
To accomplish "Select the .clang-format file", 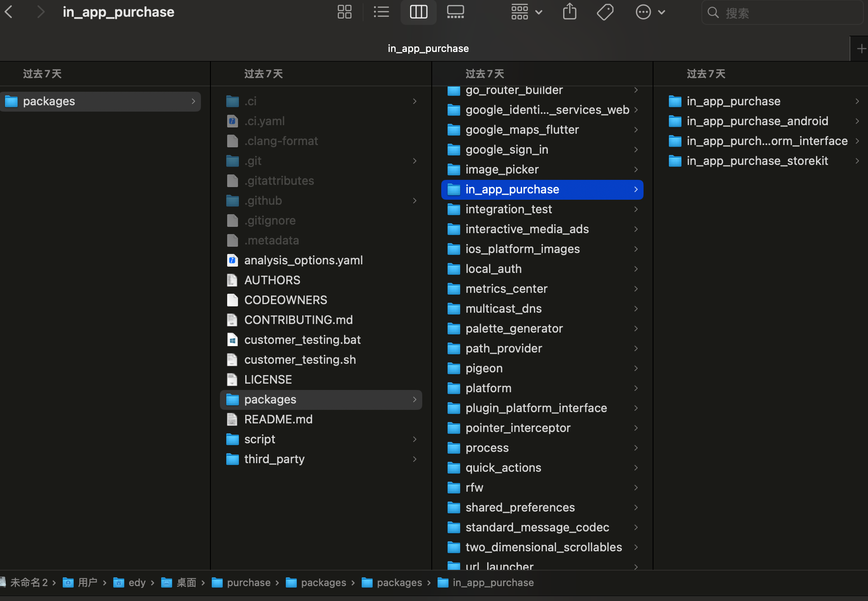I will click(x=321, y=141).
